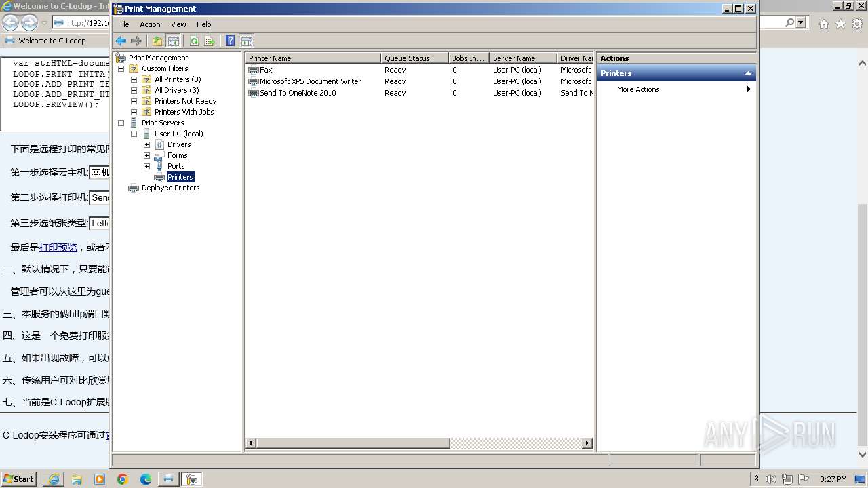
Task: Sort by the Queue Status column header
Action: 414,58
